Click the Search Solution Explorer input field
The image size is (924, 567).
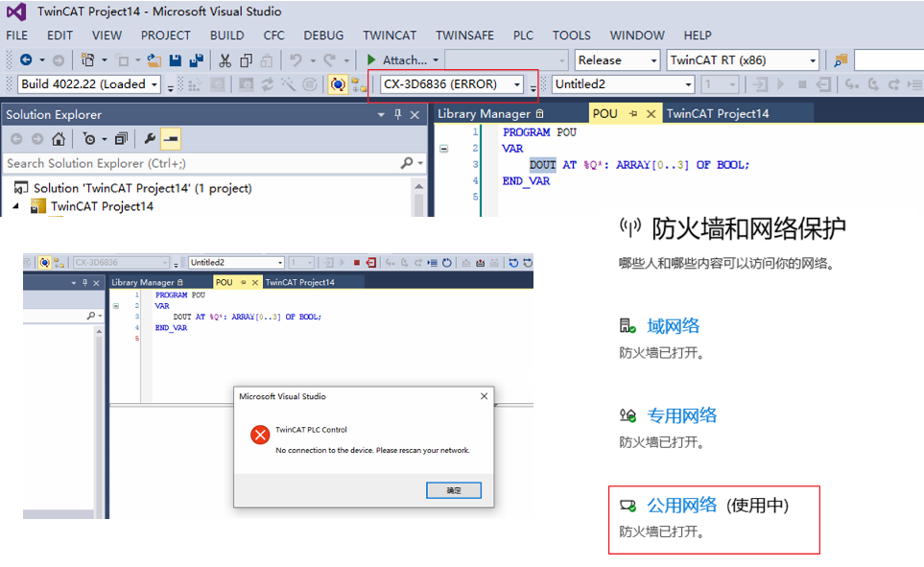(201, 163)
